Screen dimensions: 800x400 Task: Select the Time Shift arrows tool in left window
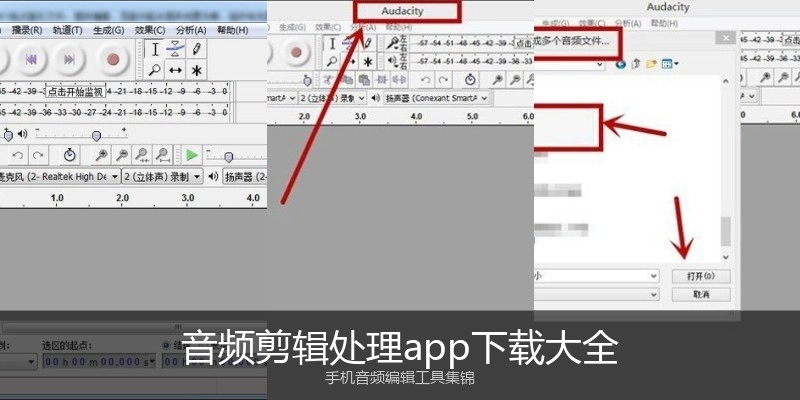pyautogui.click(x=176, y=70)
